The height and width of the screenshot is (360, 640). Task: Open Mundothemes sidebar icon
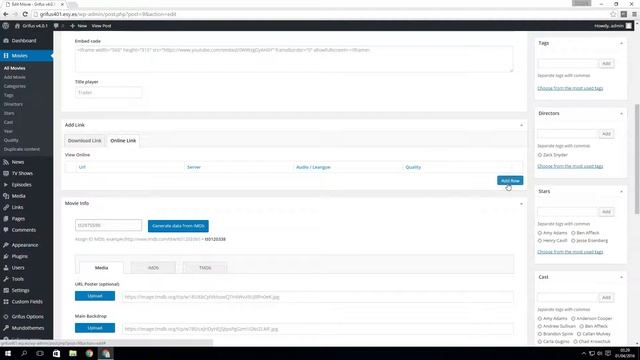[x=6, y=328]
